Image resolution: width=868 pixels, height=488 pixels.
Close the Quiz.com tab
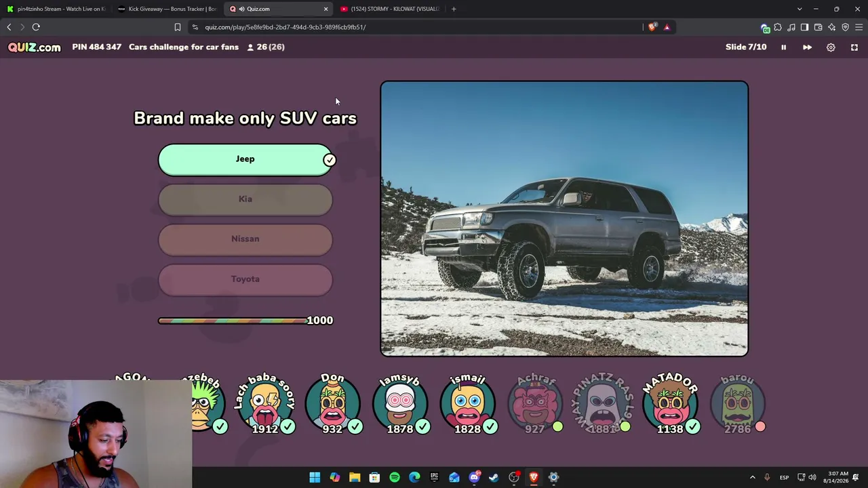325,9
